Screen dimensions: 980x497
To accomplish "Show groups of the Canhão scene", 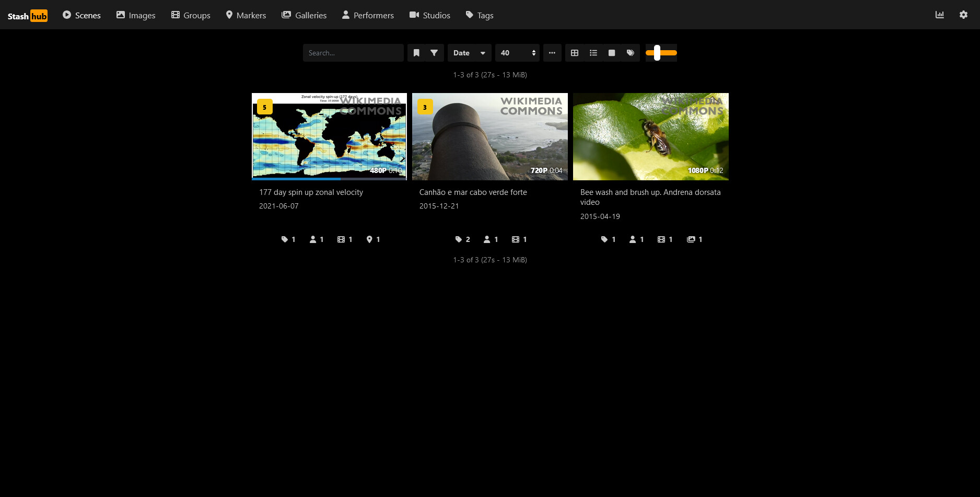I will click(x=519, y=239).
